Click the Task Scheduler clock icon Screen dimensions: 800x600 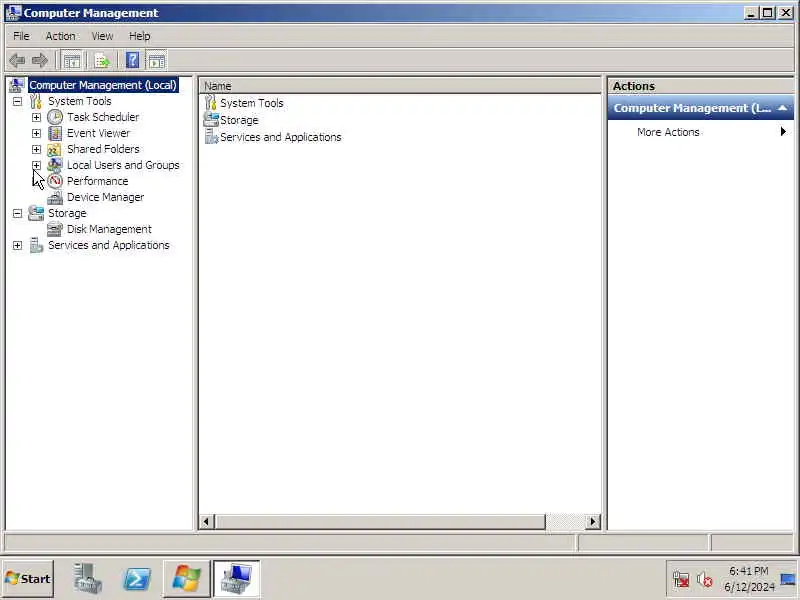(55, 117)
